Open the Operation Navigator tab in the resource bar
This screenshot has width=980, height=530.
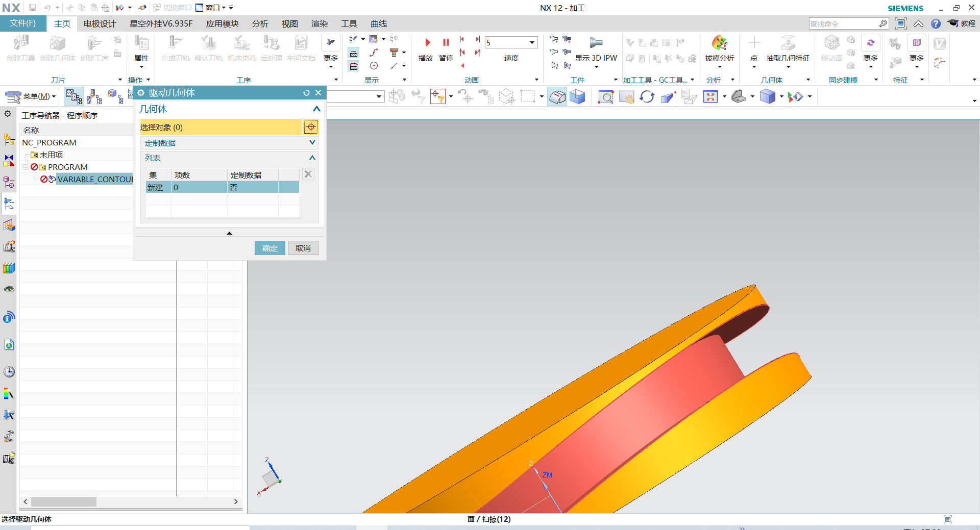(x=9, y=204)
